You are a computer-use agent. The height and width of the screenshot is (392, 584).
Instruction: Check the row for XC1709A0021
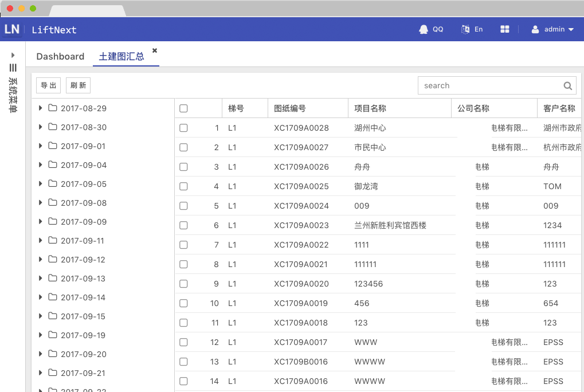tap(183, 264)
